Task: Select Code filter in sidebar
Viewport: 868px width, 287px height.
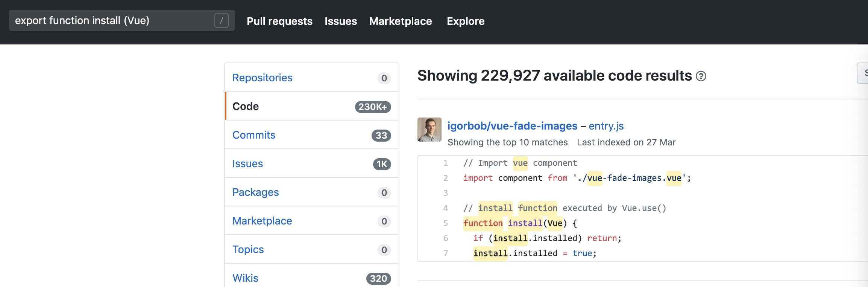Action: point(312,106)
